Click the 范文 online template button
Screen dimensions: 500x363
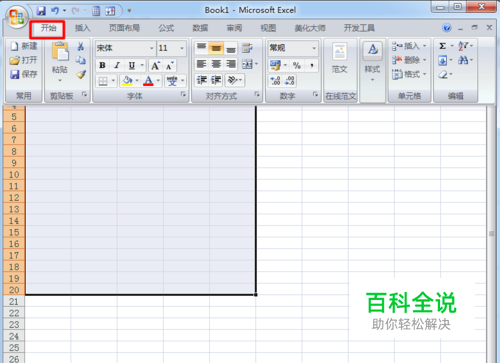340,58
